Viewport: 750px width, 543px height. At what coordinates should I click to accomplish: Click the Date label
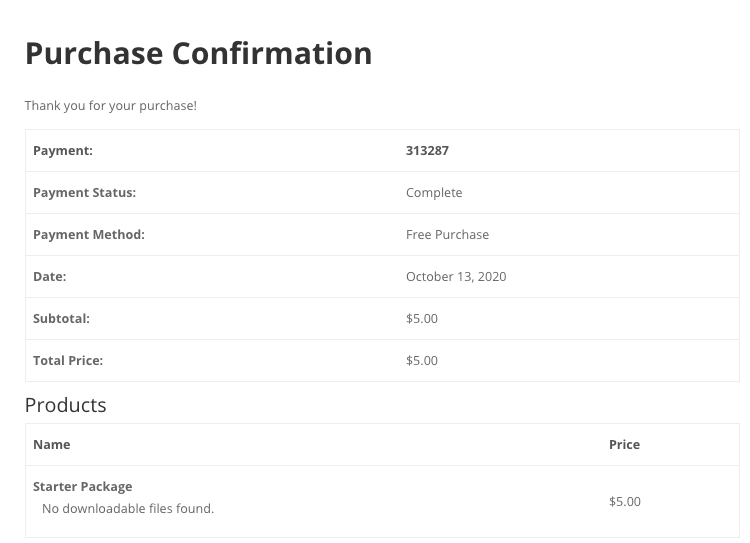tap(50, 277)
